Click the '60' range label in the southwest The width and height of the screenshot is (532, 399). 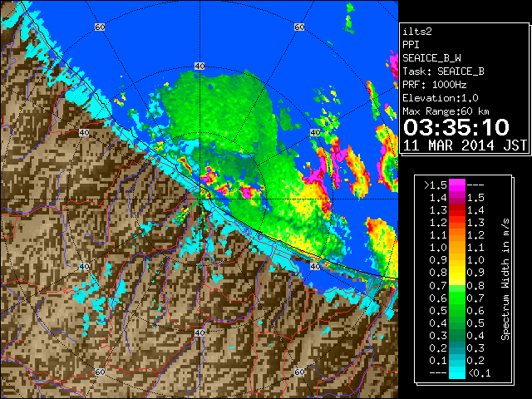pos(100,372)
